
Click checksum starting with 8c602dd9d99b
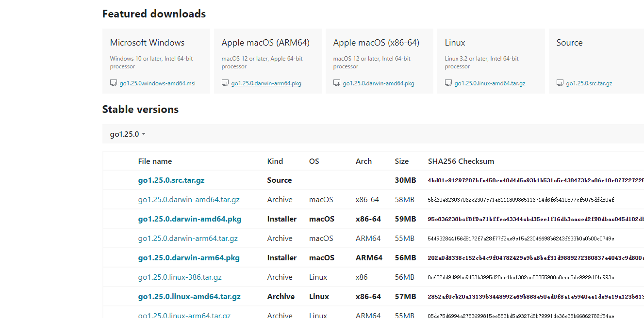point(521,277)
